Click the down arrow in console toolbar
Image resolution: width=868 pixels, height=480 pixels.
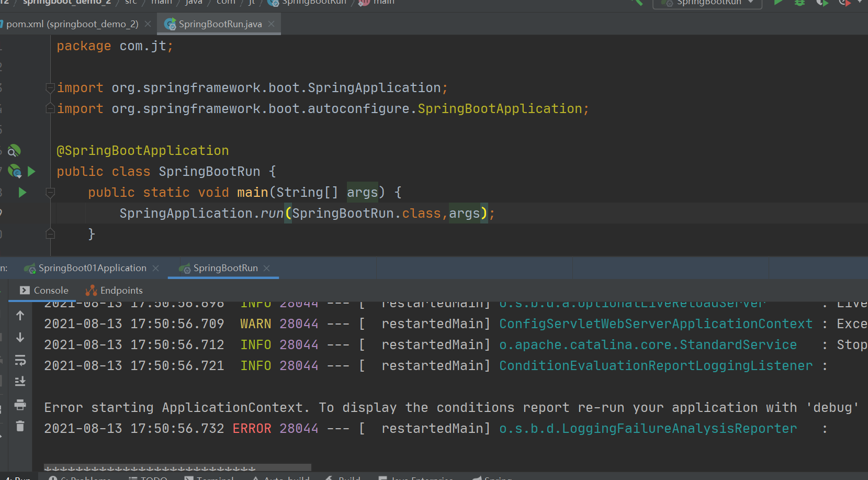click(x=20, y=338)
